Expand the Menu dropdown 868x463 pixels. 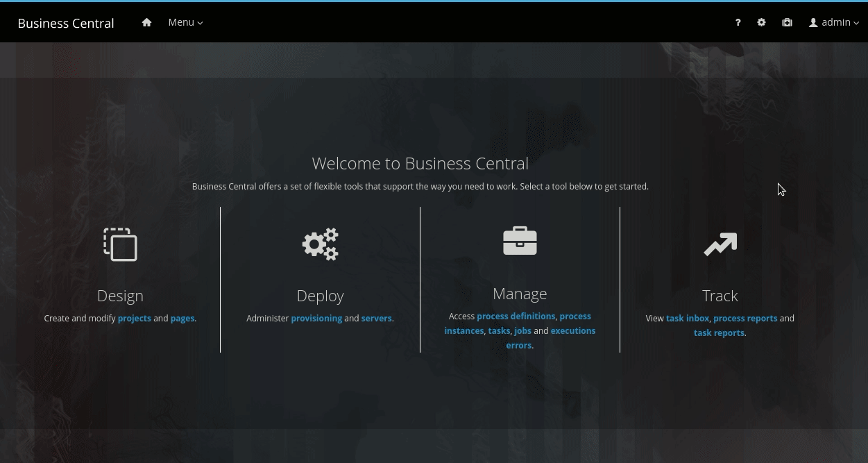185,22
